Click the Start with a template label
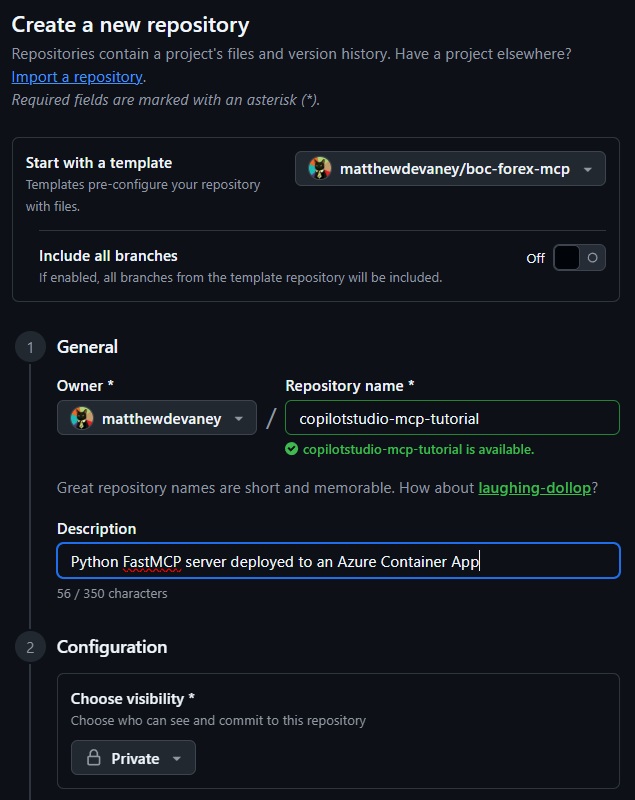The height and width of the screenshot is (800, 635). coord(99,163)
